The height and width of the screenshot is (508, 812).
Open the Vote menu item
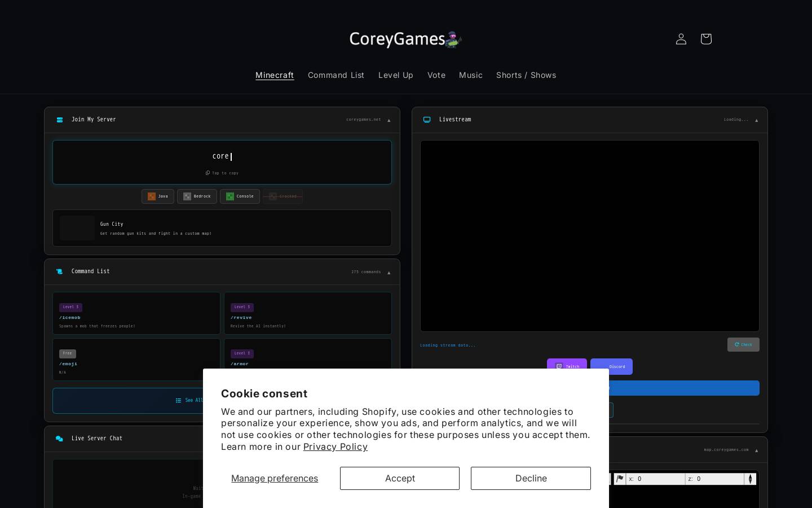coord(436,75)
